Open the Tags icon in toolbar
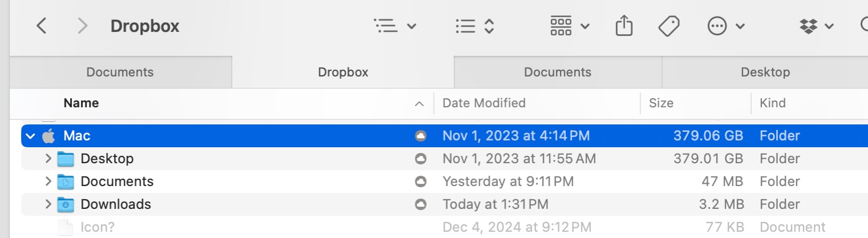The width and height of the screenshot is (868, 238). [x=668, y=26]
